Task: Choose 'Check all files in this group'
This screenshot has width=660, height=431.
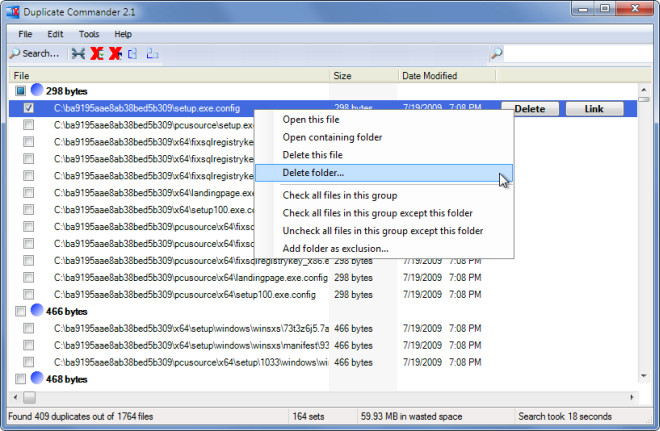Action: (384, 195)
